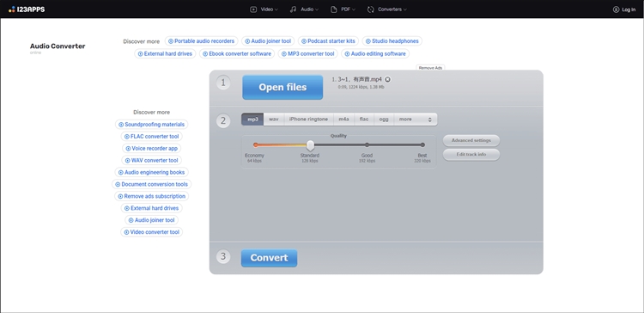Click plus icon beside Portable audio recorders
This screenshot has height=313, width=644.
pyautogui.click(x=171, y=41)
